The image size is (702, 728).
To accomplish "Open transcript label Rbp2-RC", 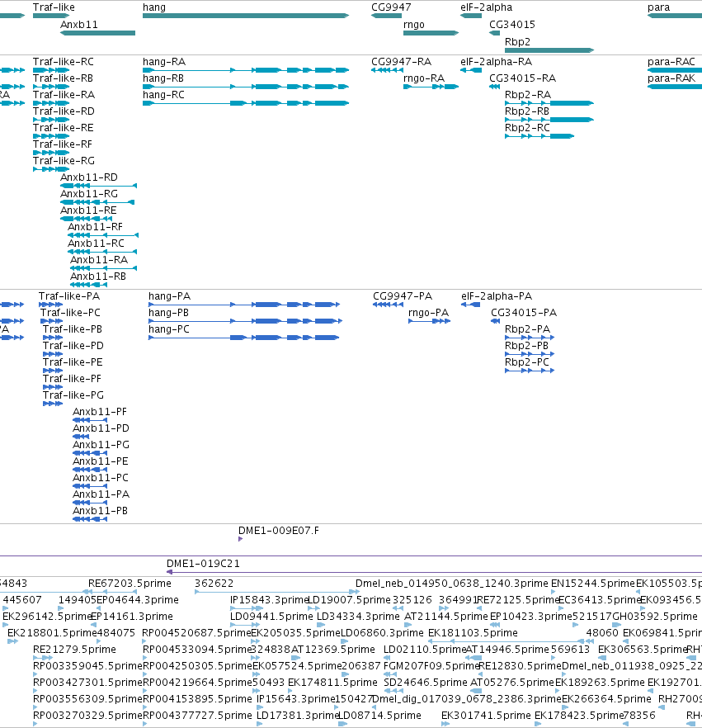I will pos(528,128).
